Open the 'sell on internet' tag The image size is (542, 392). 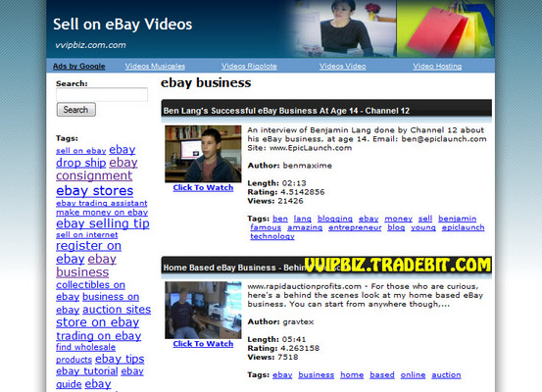click(87, 235)
